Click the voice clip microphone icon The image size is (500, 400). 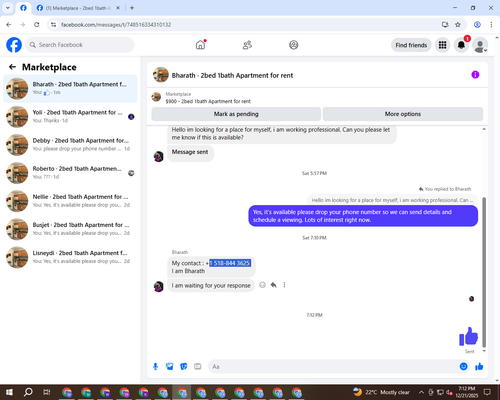point(155,367)
